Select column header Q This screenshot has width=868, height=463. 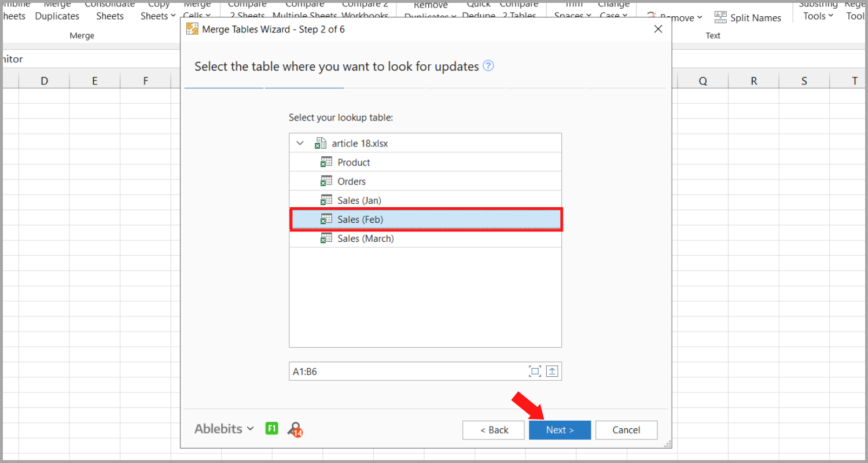[703, 81]
